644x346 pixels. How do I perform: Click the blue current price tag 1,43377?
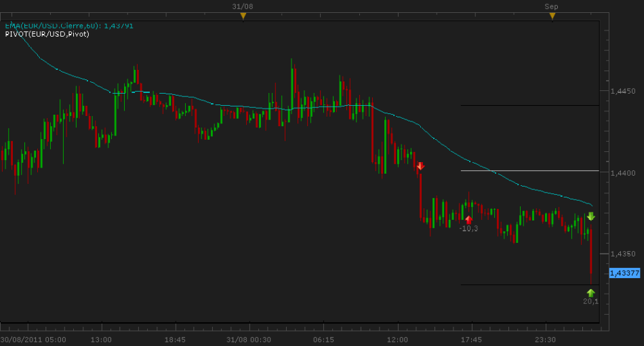(x=624, y=273)
